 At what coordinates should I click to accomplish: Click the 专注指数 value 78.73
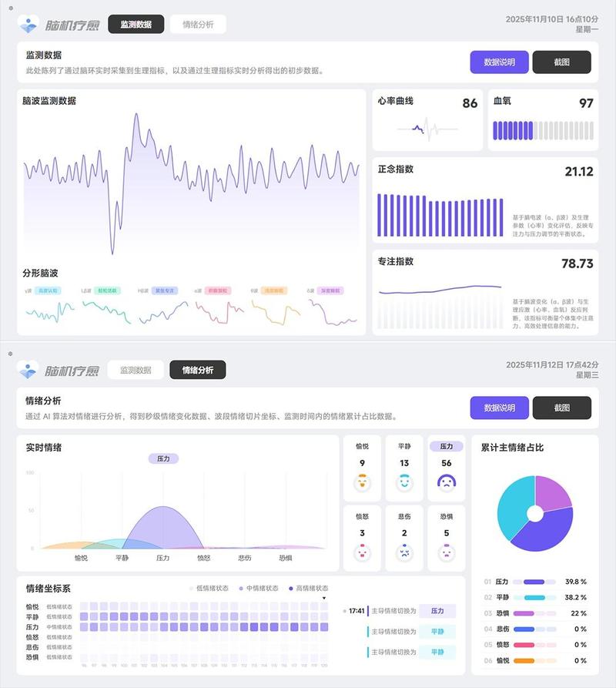pyautogui.click(x=577, y=263)
